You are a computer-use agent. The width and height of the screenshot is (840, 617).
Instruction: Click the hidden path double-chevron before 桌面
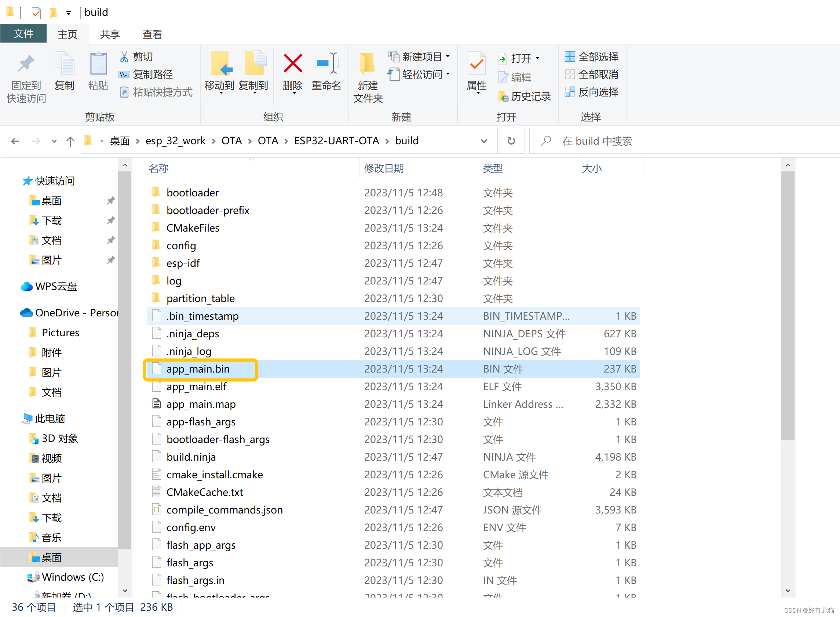click(x=102, y=141)
